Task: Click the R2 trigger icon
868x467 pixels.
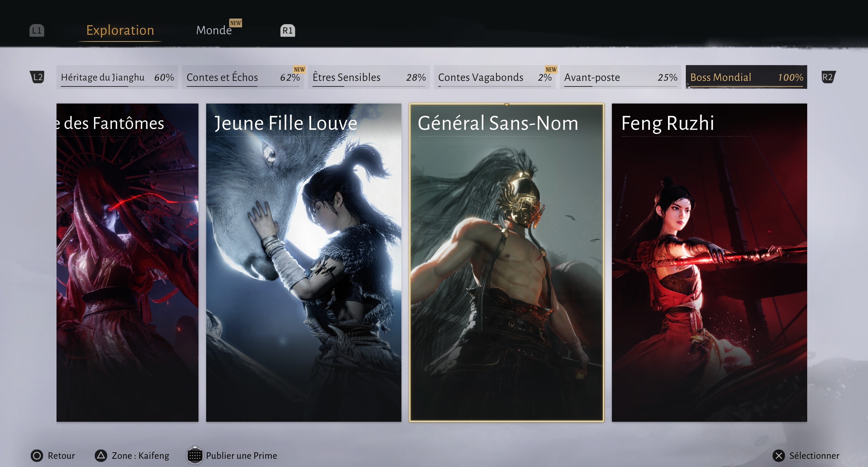Action: click(829, 77)
